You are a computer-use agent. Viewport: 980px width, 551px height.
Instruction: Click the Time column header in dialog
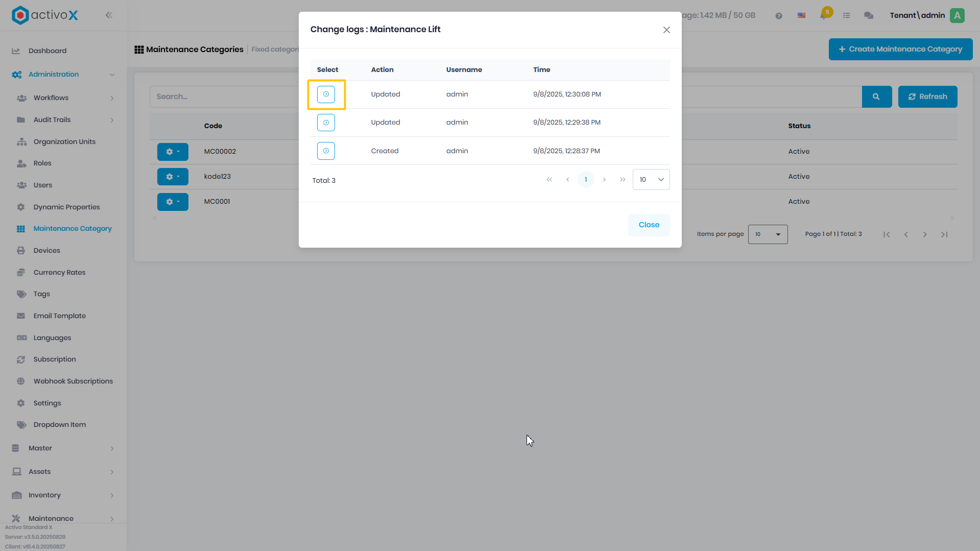(541, 70)
